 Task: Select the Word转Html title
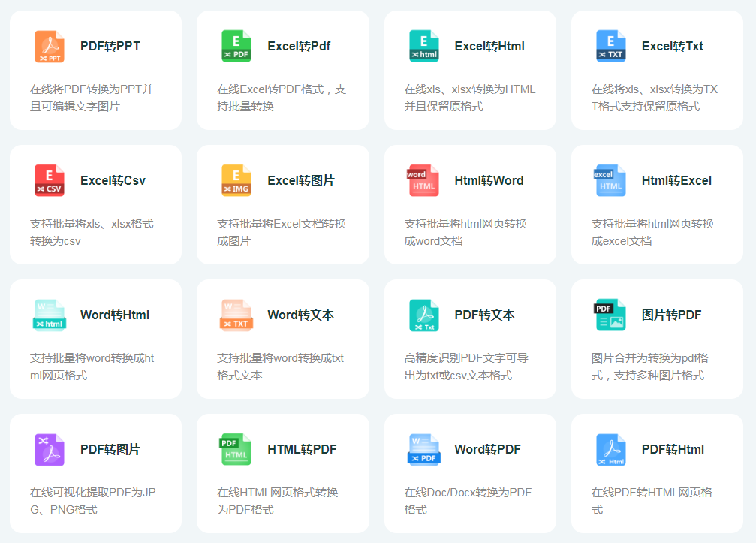pos(115,315)
